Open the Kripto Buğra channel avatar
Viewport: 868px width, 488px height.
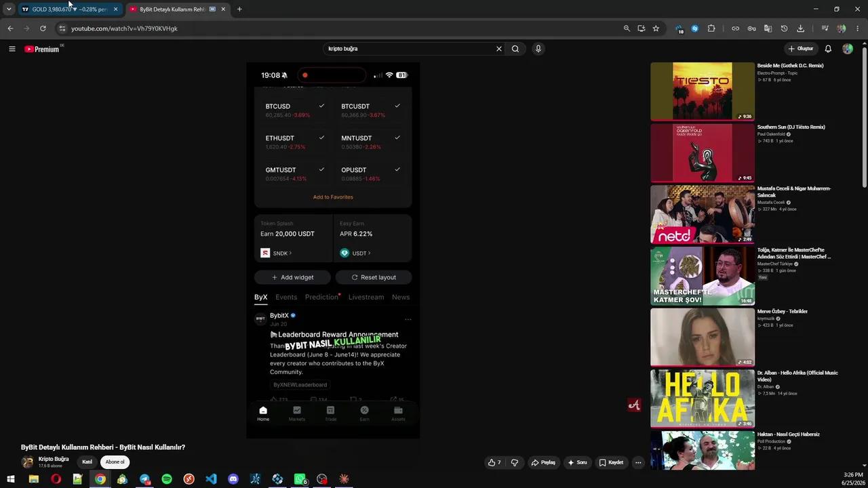tap(27, 462)
